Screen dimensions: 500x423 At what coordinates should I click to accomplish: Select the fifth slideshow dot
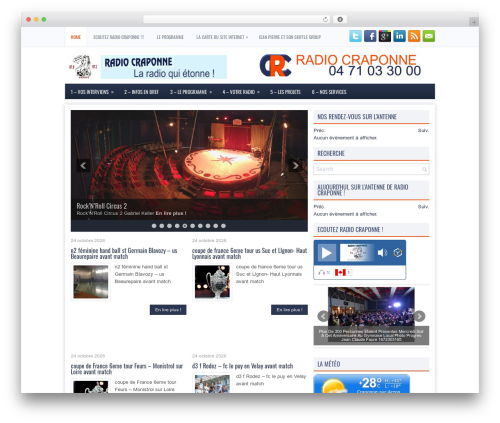[x=185, y=226]
